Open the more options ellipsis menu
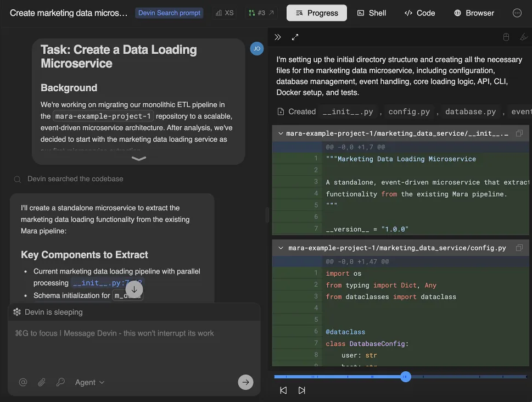 (517, 13)
